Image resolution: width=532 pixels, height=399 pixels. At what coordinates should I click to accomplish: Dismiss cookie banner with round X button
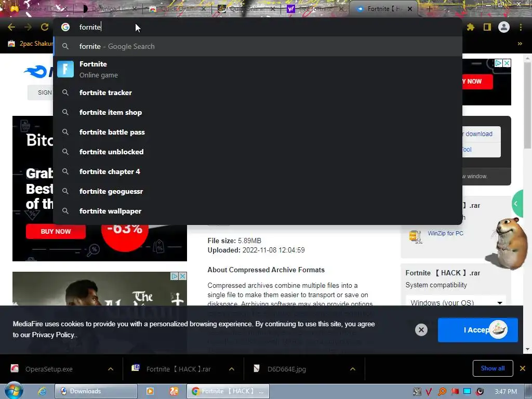(x=421, y=330)
